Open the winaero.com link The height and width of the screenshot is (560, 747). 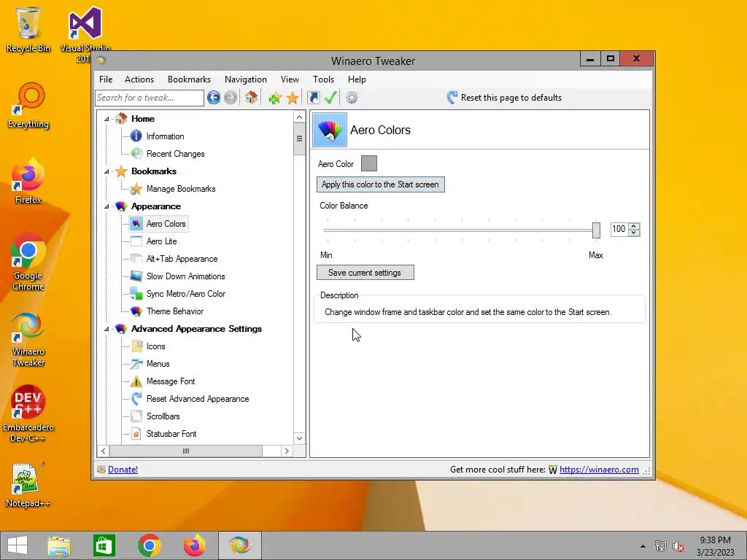point(599,470)
